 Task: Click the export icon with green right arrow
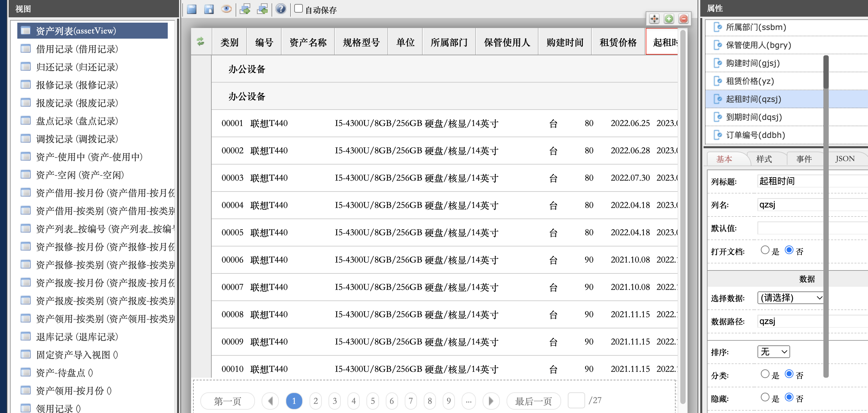click(x=245, y=9)
